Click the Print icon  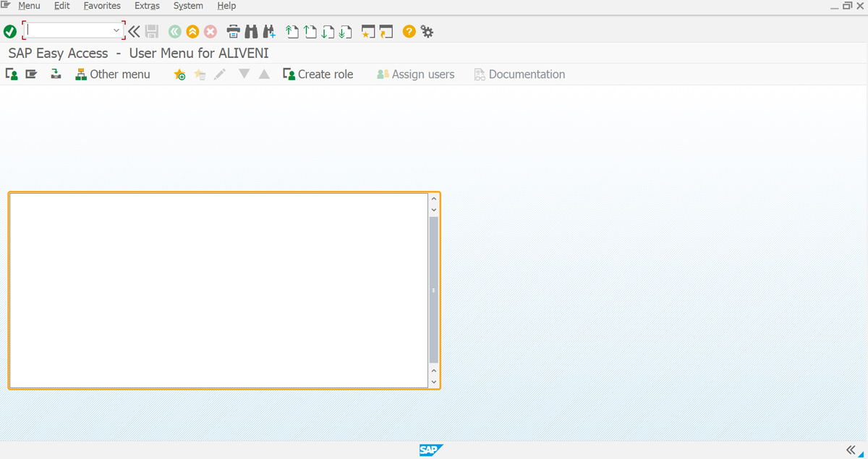(234, 31)
